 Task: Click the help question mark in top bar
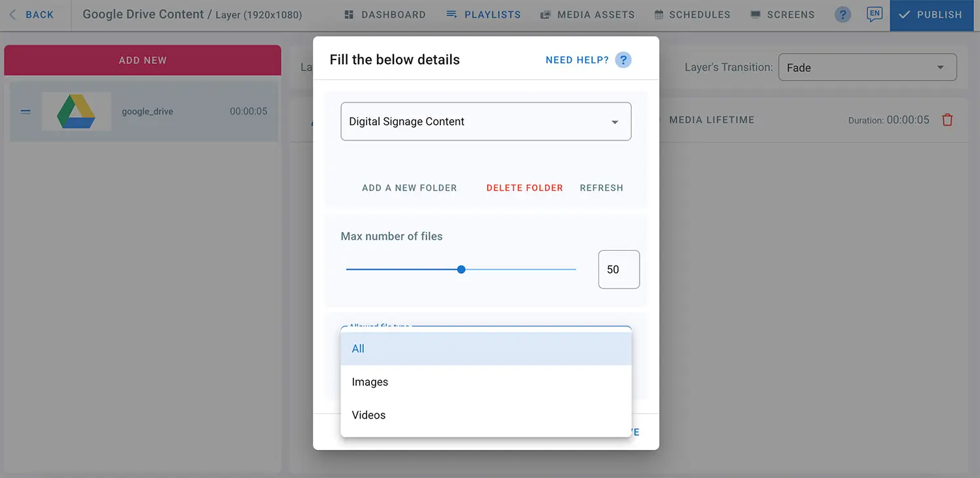pos(843,14)
